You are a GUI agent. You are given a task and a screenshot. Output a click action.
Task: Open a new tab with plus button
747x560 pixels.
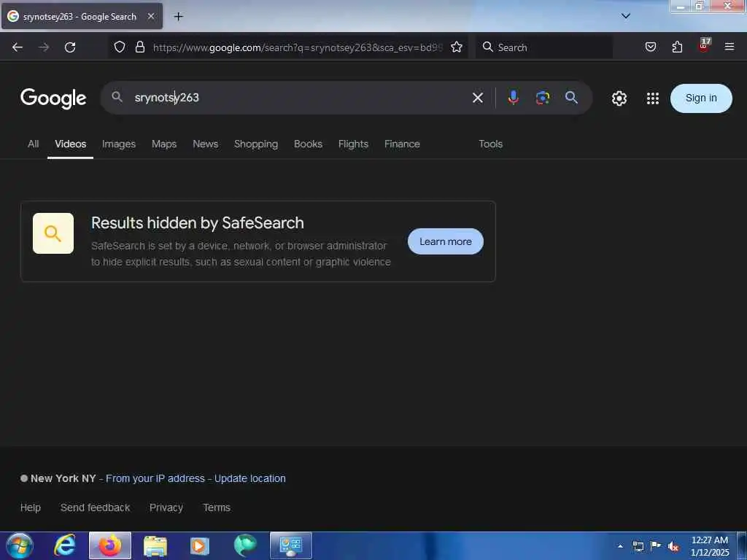(x=178, y=17)
